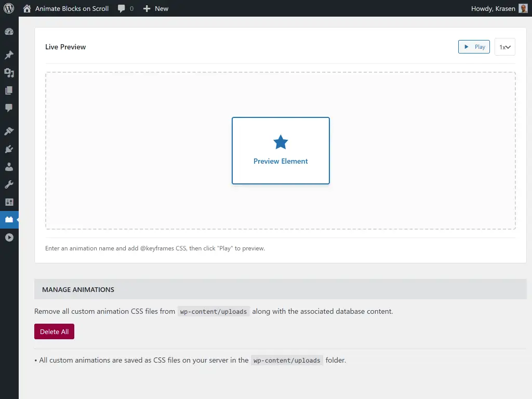Click the Delete All button
Viewport: 532px width, 399px height.
point(54,331)
